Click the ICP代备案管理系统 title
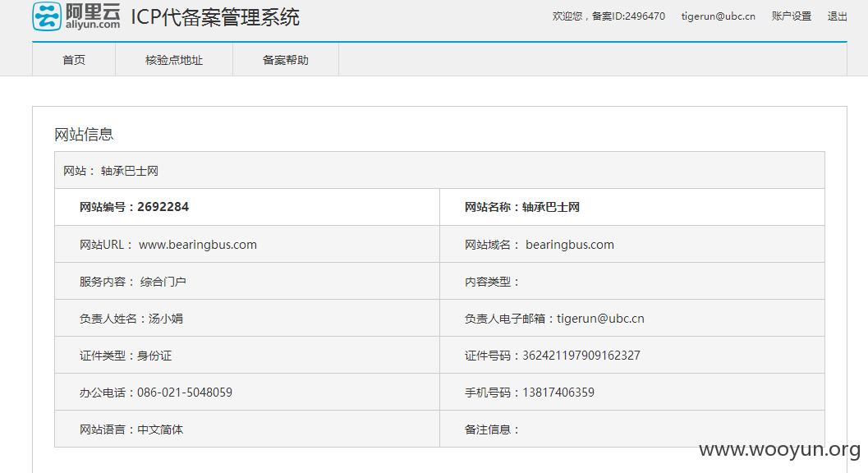Image resolution: width=868 pixels, height=473 pixels. click(215, 17)
